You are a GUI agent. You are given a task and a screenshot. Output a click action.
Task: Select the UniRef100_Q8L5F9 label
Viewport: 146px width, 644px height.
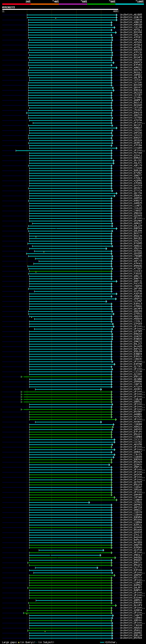(x=131, y=77)
